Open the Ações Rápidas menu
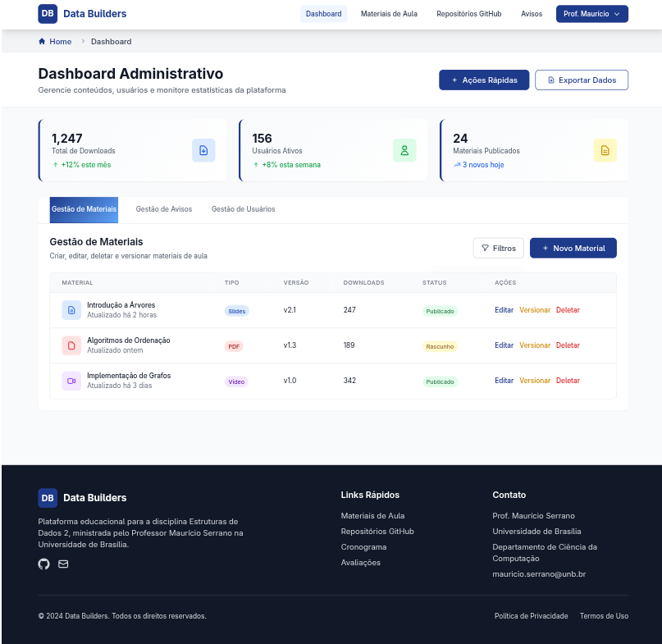 [x=483, y=80]
